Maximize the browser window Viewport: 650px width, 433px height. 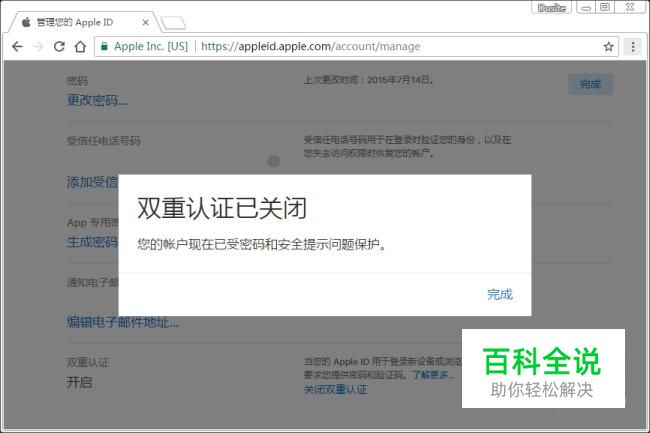click(605, 7)
